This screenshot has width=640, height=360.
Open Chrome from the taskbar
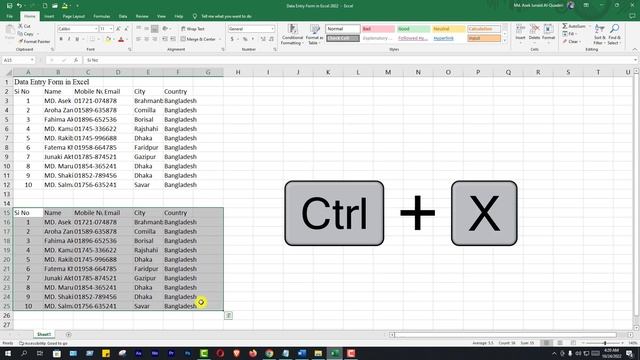[x=269, y=353]
